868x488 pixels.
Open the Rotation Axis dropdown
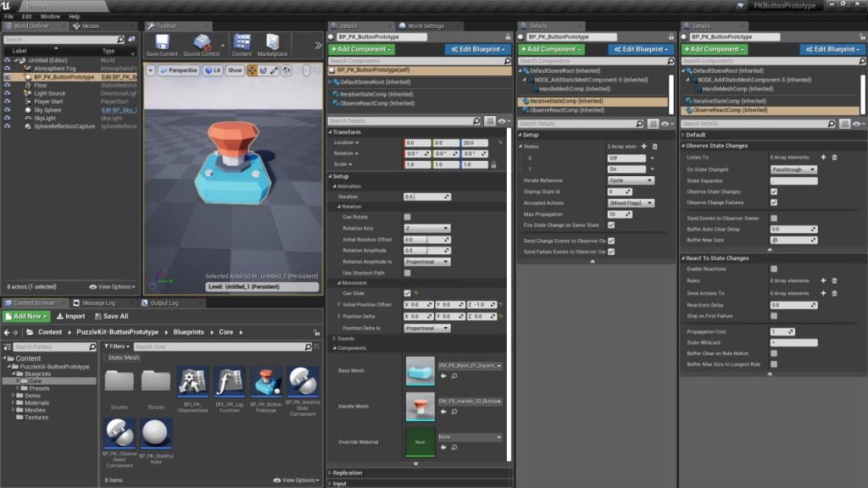[x=427, y=229]
